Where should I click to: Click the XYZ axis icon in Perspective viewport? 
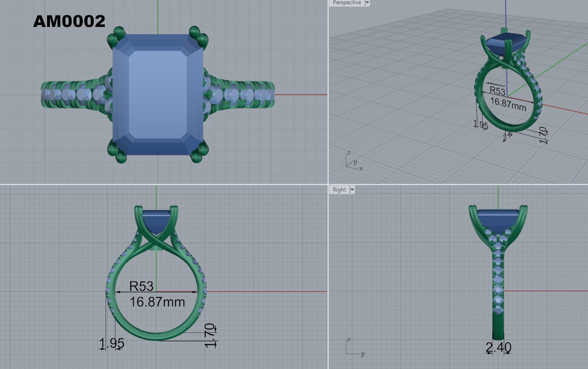354,161
